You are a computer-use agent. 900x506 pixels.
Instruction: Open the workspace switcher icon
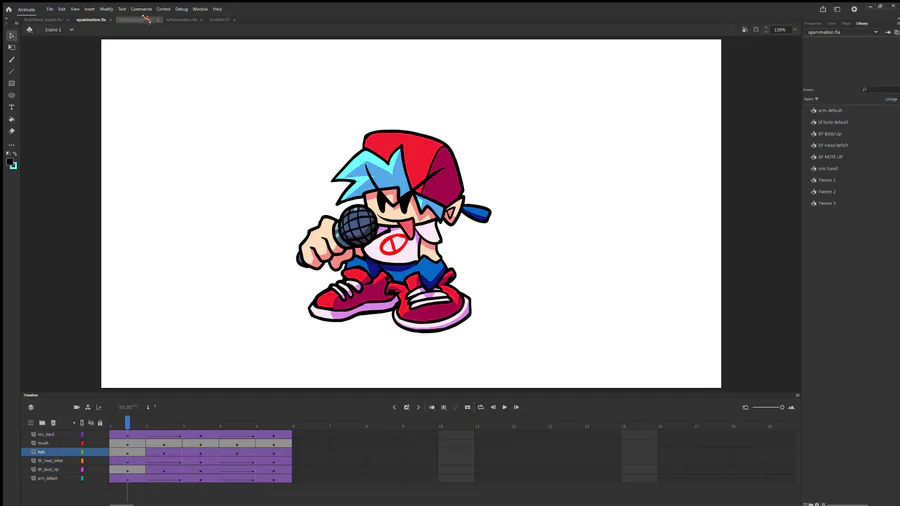tap(837, 9)
